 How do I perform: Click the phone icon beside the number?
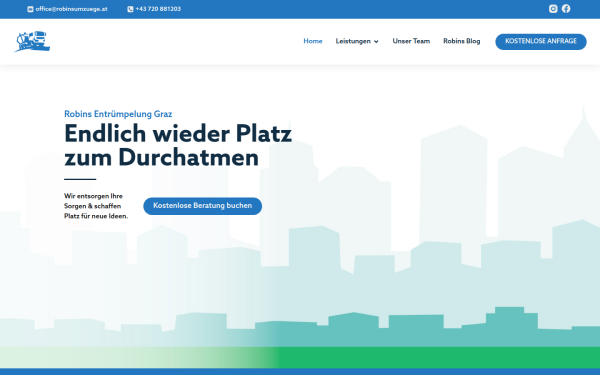click(130, 9)
